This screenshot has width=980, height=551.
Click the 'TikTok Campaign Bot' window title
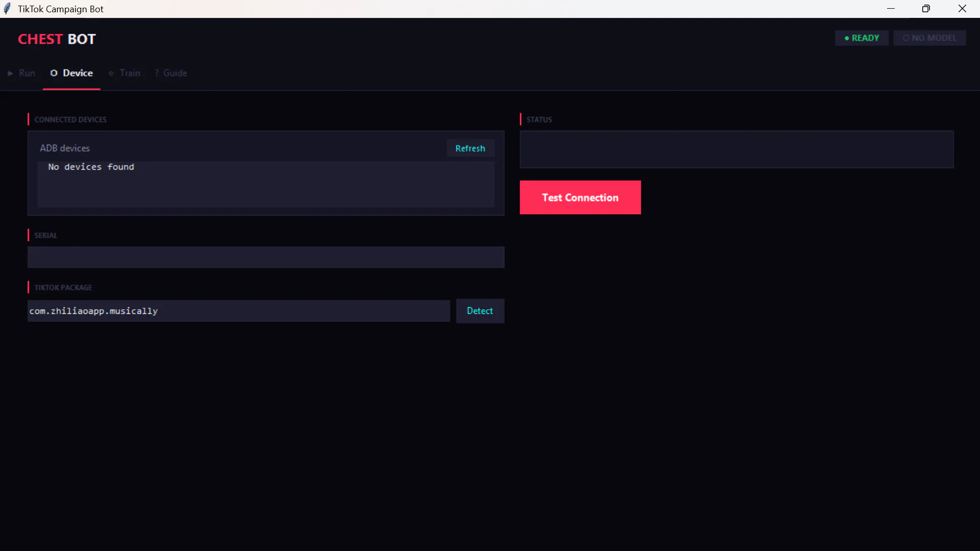[x=61, y=9]
